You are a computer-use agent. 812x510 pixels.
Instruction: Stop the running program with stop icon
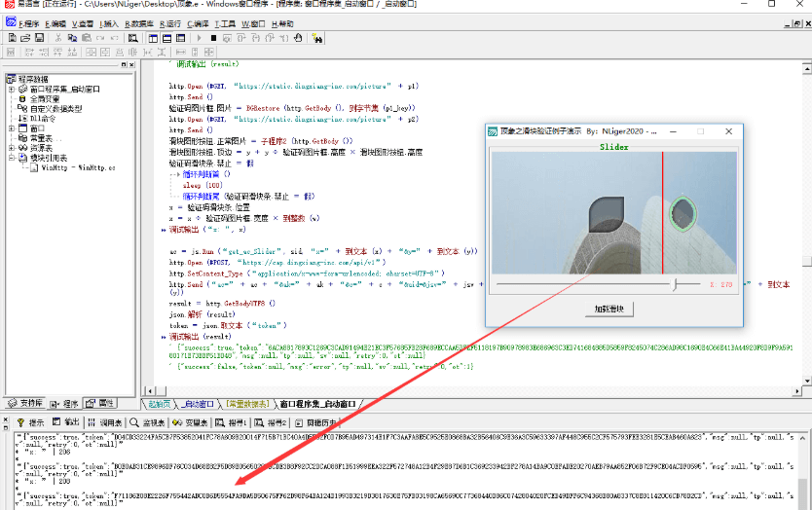click(x=213, y=38)
